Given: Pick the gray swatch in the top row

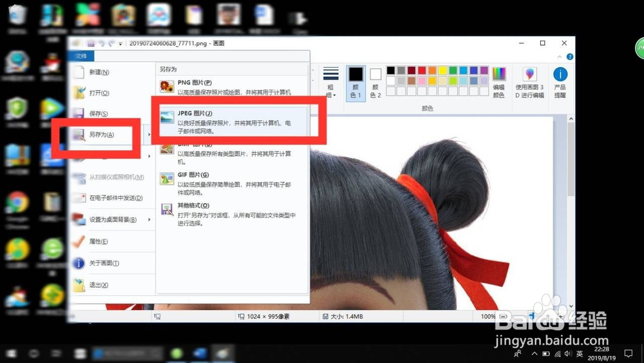Looking at the screenshot, I should point(401,70).
